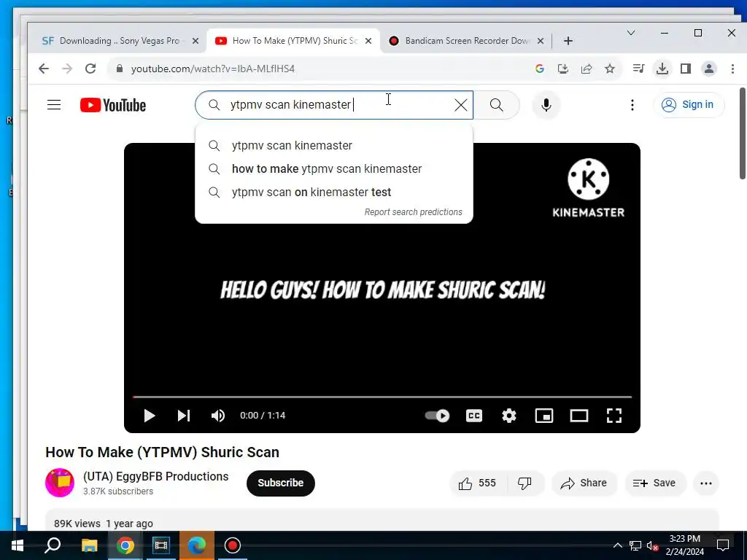Viewport: 747px width, 560px height.
Task: Open Chrome downloads
Action: pos(662,69)
